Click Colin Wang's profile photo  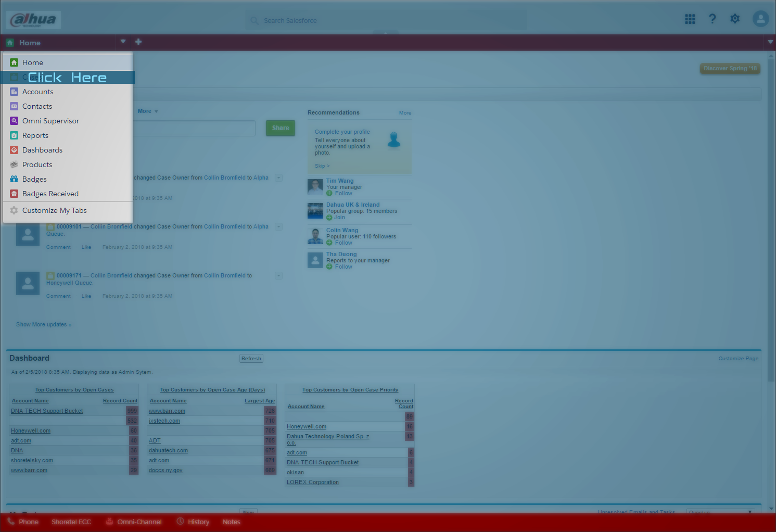315,236
